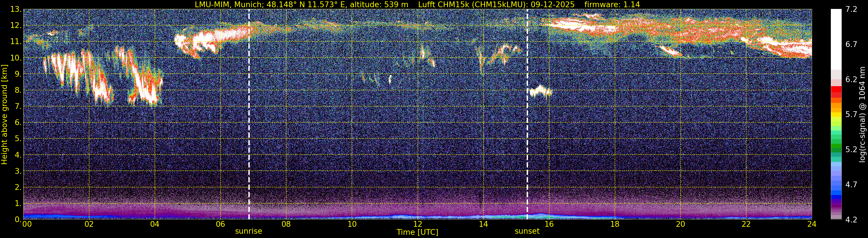Click the "14" tick on the time axis
Viewport: 868px width, 238px height.
pos(483,224)
